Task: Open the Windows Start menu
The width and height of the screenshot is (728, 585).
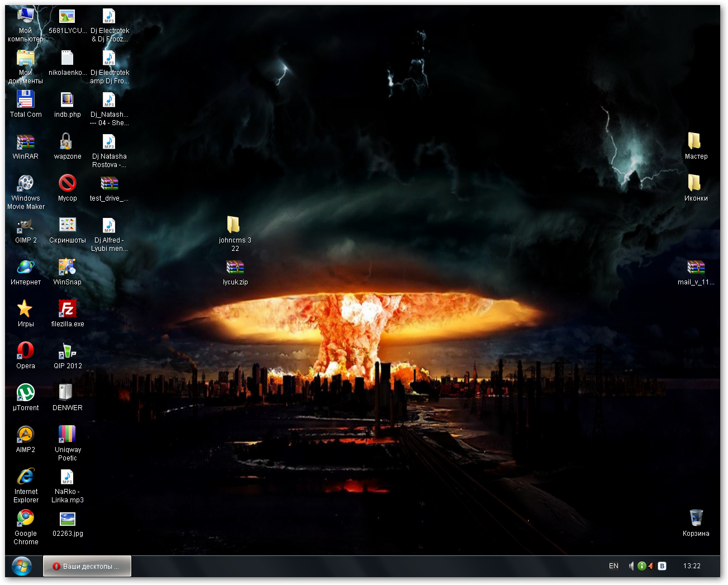Action: tap(22, 566)
